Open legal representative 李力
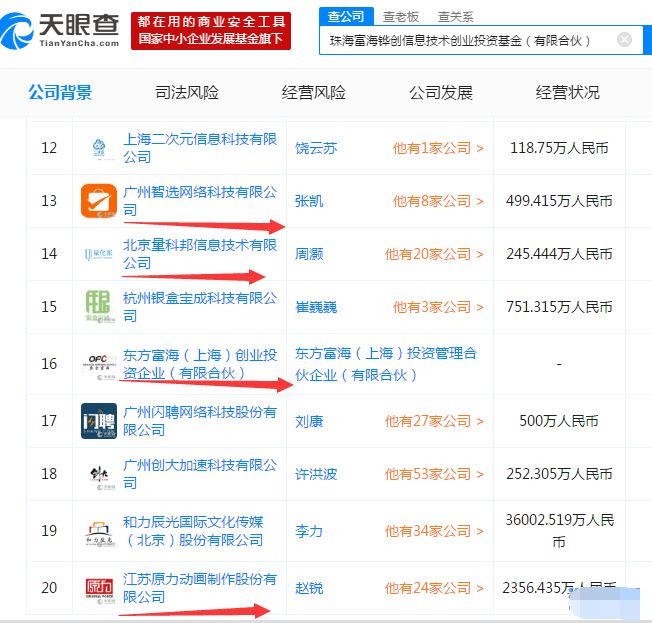 pos(309,531)
